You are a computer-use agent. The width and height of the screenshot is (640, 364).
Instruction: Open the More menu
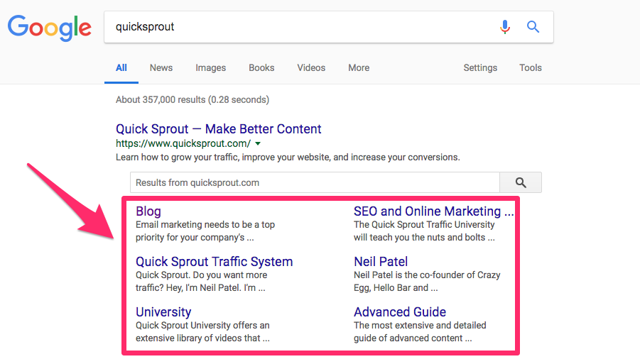point(359,67)
